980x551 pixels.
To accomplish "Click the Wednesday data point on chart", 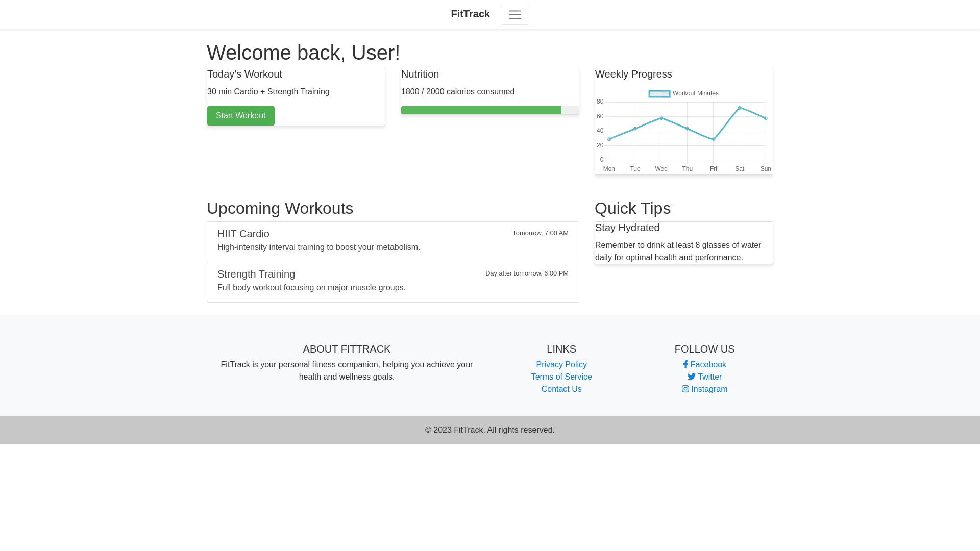I will 661,118.
